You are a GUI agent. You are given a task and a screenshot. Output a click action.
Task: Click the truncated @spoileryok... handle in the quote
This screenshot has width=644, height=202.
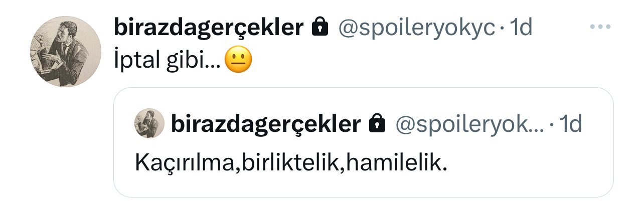[x=470, y=124]
